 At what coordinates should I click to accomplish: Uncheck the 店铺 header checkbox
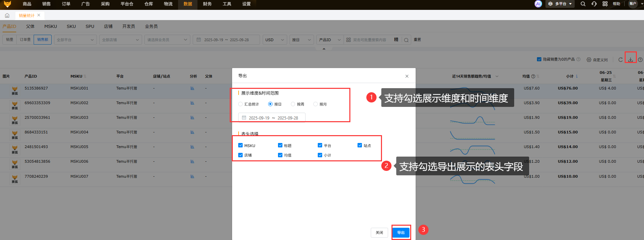[x=240, y=155]
